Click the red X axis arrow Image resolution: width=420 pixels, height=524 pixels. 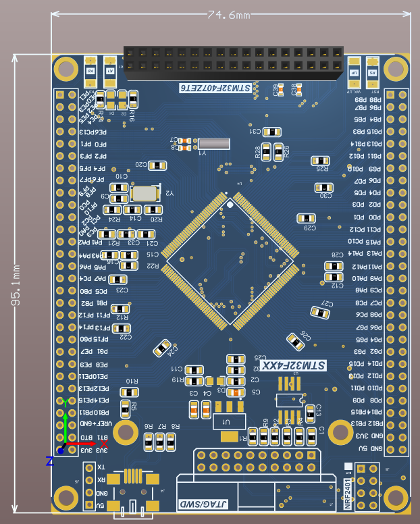click(x=82, y=444)
